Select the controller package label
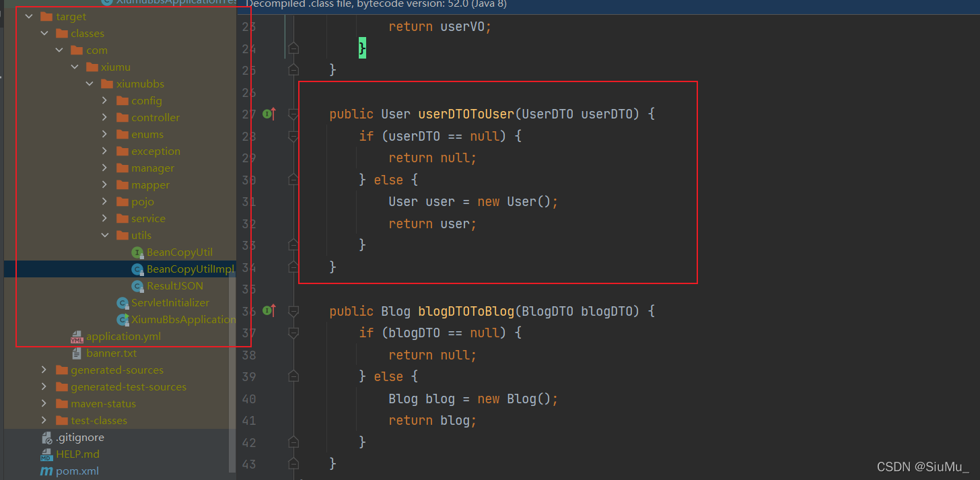The width and height of the screenshot is (980, 480). point(155,118)
